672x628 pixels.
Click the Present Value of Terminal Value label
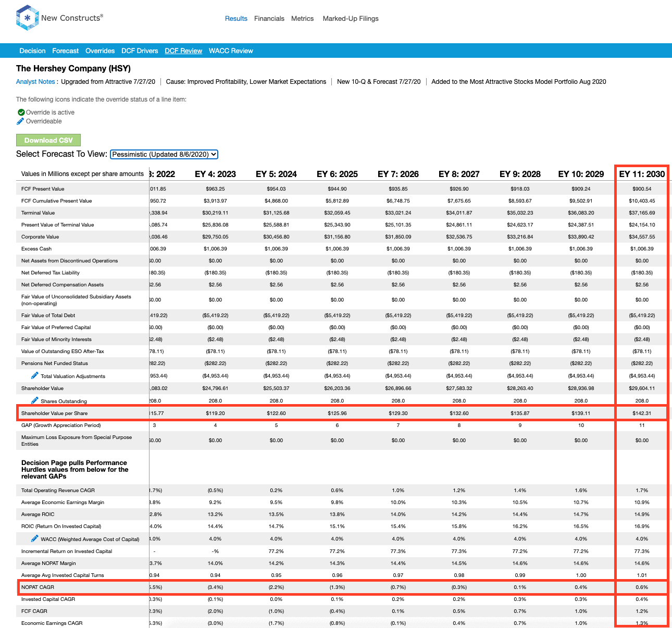point(58,224)
